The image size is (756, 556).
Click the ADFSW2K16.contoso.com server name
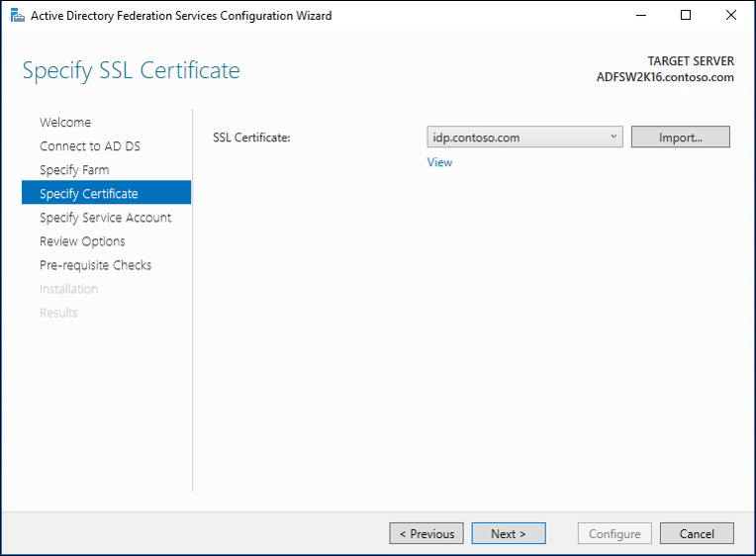[x=665, y=77]
